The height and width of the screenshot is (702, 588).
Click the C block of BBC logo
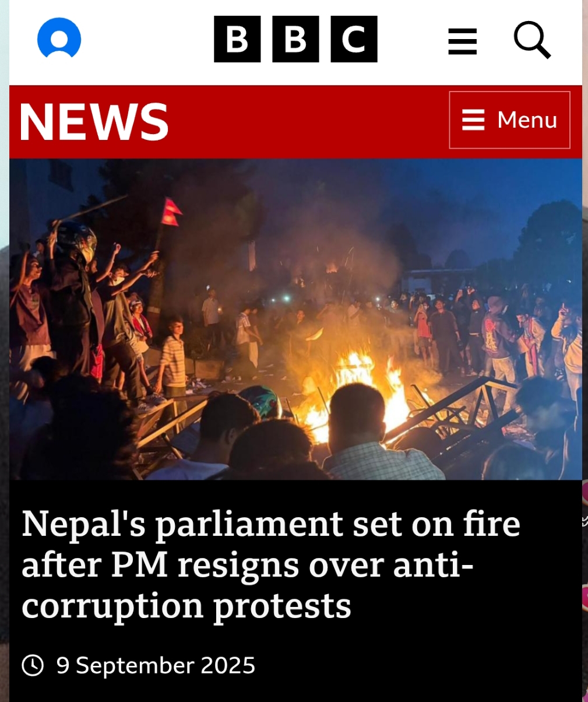[x=354, y=39]
